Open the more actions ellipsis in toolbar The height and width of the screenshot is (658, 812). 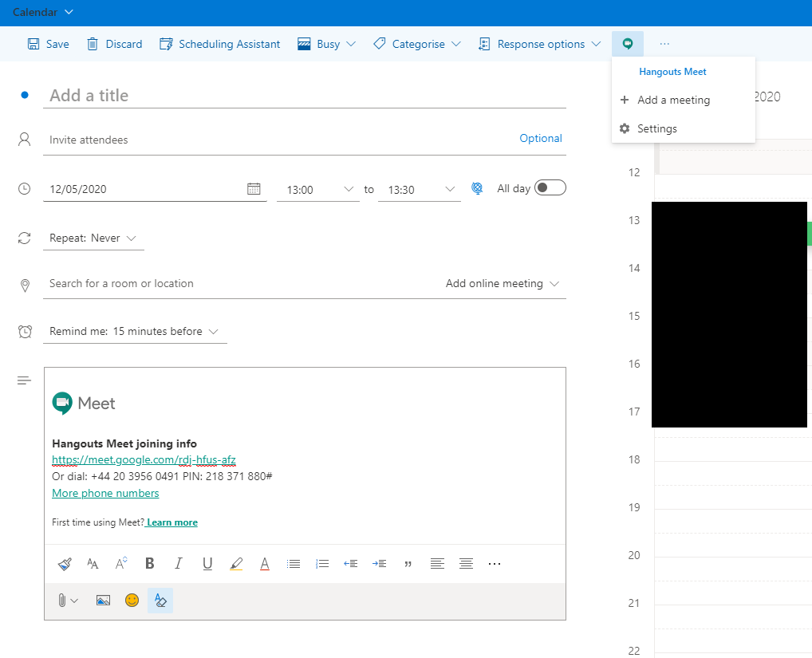664,44
